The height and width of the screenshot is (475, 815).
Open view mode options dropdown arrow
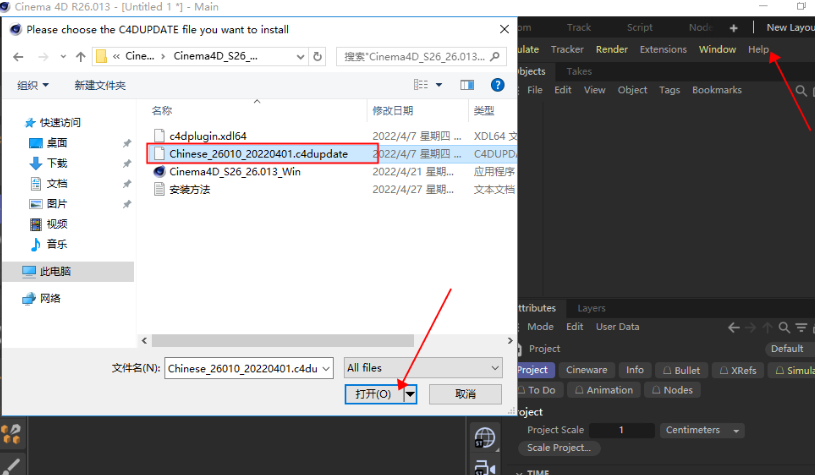[439, 85]
